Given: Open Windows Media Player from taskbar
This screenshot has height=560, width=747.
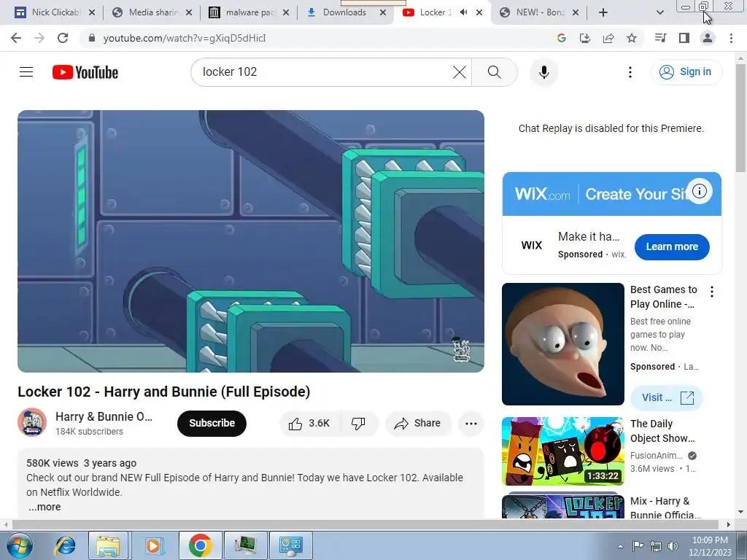Looking at the screenshot, I should click(x=153, y=545).
